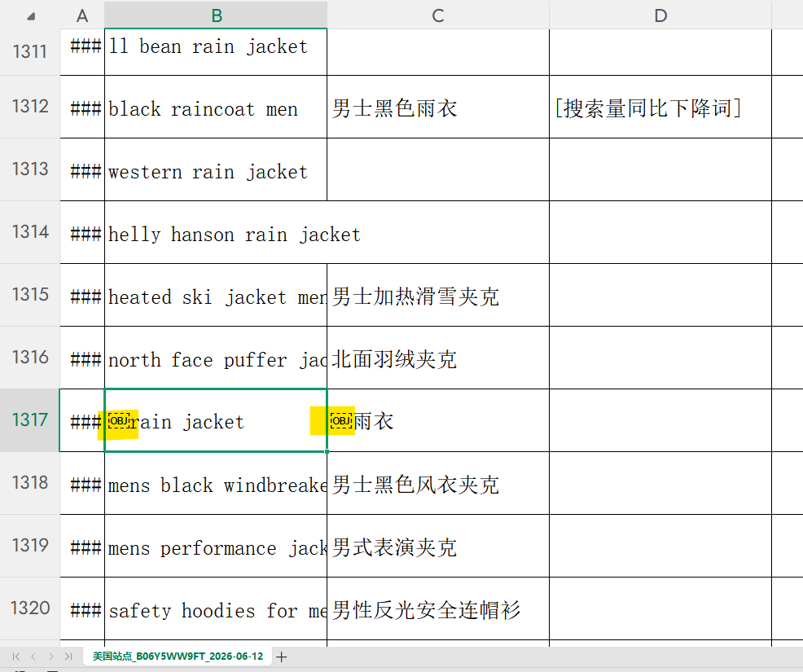Screen dimensions: 803x672
Task: Select row 1312 header
Action: click(29, 107)
